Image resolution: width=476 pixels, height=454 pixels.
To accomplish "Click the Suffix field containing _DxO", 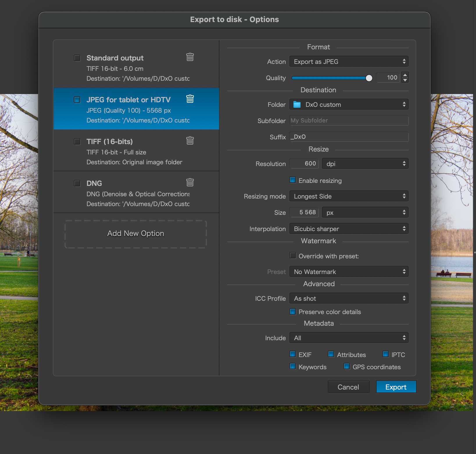I will click(x=349, y=137).
